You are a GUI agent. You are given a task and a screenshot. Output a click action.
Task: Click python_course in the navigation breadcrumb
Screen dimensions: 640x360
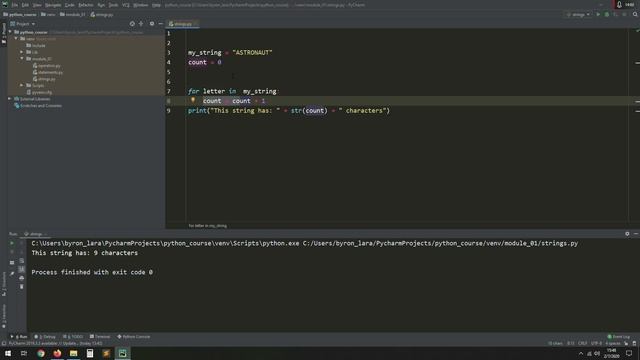[x=20, y=15]
